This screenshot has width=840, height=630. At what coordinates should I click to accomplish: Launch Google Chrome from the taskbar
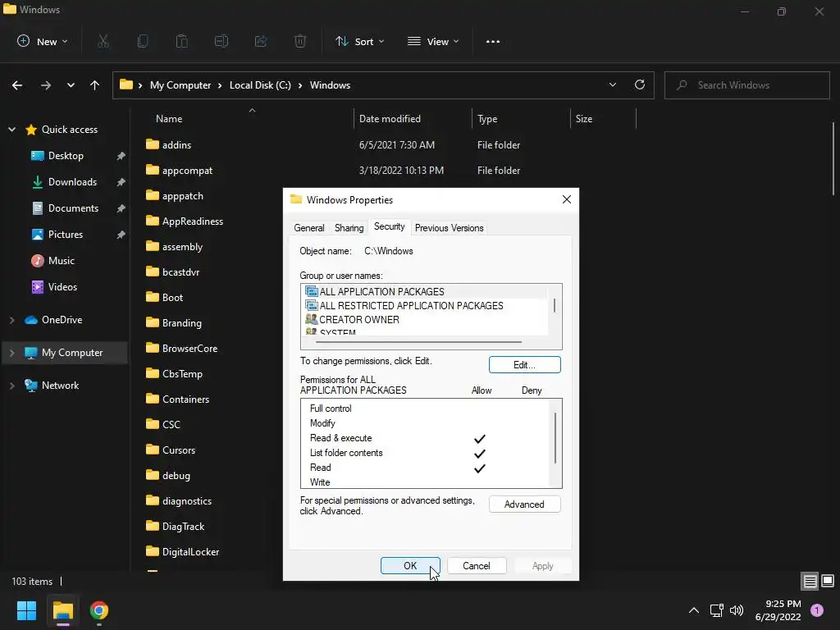tap(99, 610)
